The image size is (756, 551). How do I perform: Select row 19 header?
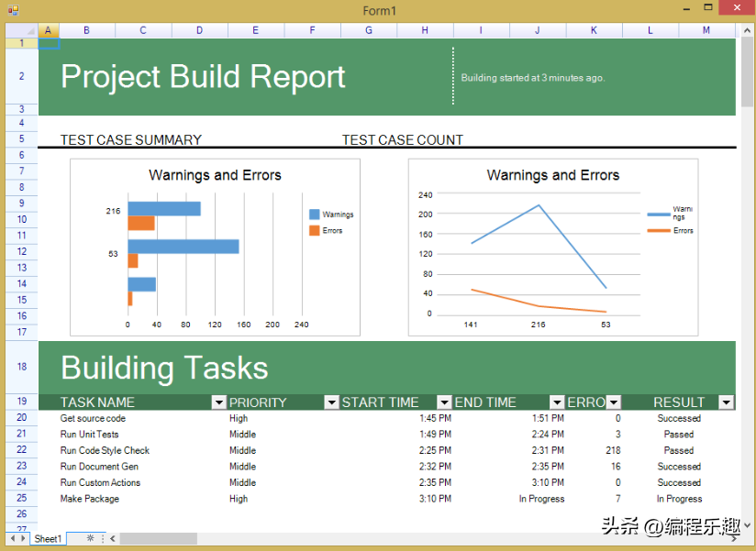[x=22, y=402]
